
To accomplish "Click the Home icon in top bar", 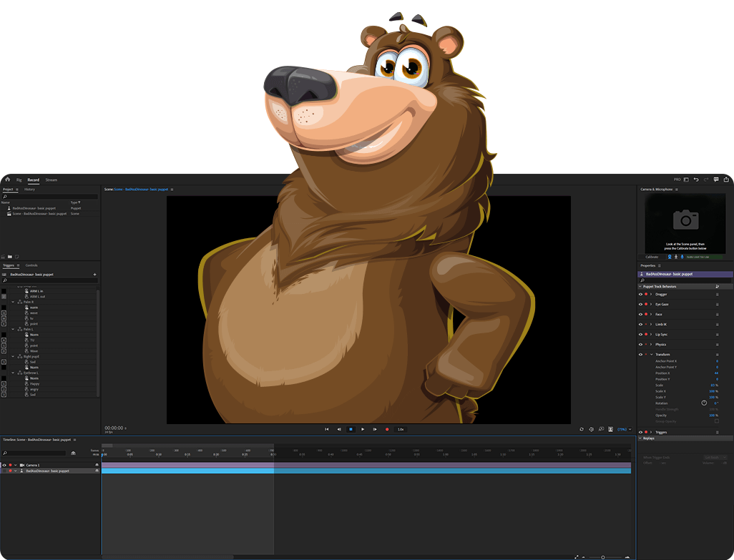I will pos(7,180).
